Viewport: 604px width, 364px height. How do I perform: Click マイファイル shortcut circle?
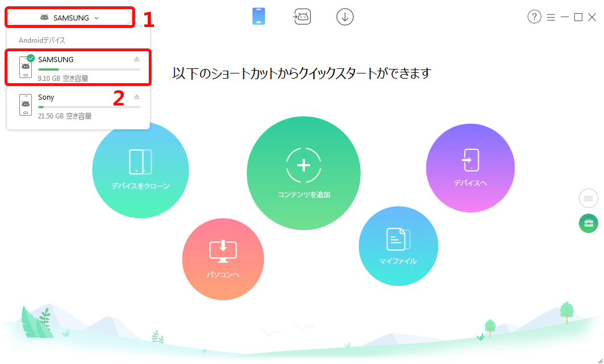(x=398, y=246)
